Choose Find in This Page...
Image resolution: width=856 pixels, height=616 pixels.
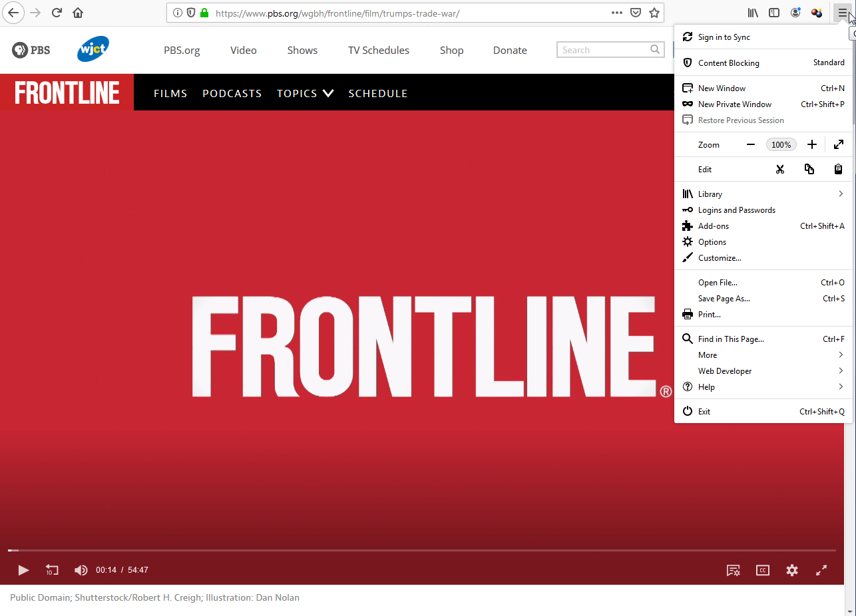tap(763, 339)
